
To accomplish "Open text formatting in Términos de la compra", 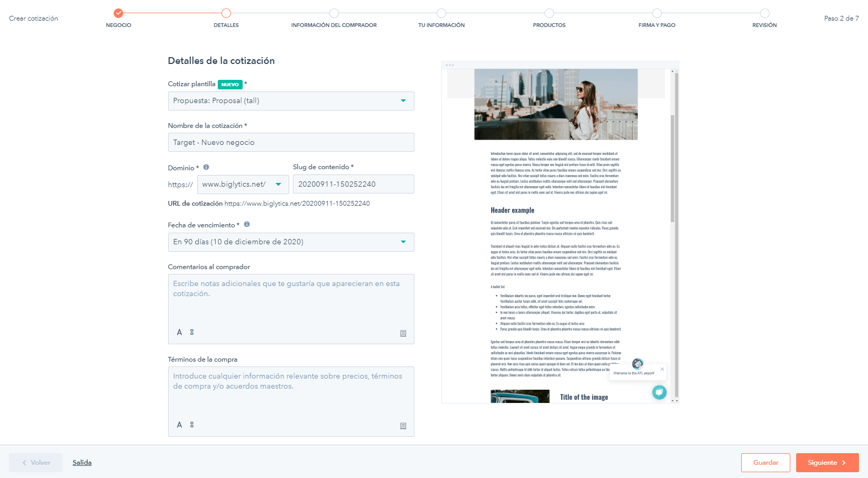I will click(x=179, y=425).
